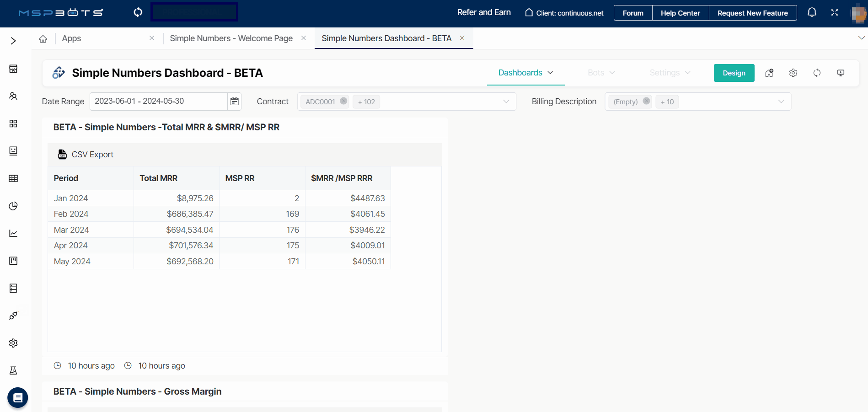
Task: Click the fullscreen toggle icon in header
Action: click(835, 12)
